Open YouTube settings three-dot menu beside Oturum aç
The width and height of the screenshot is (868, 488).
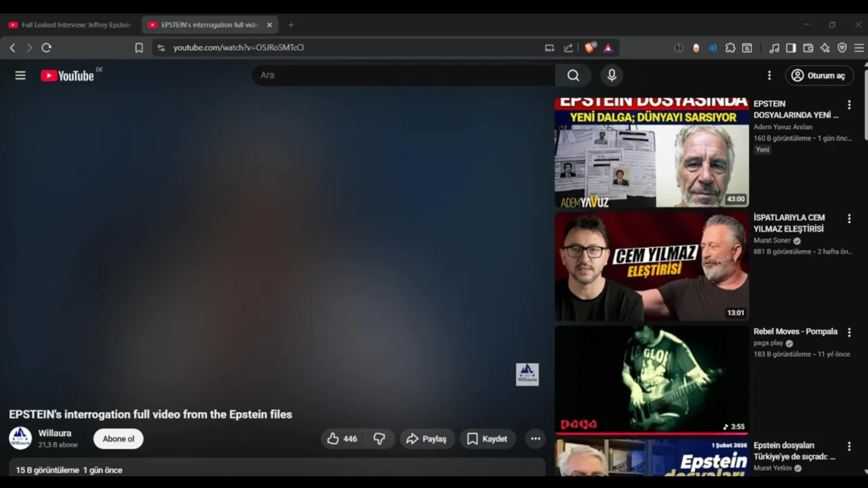pyautogui.click(x=769, y=75)
